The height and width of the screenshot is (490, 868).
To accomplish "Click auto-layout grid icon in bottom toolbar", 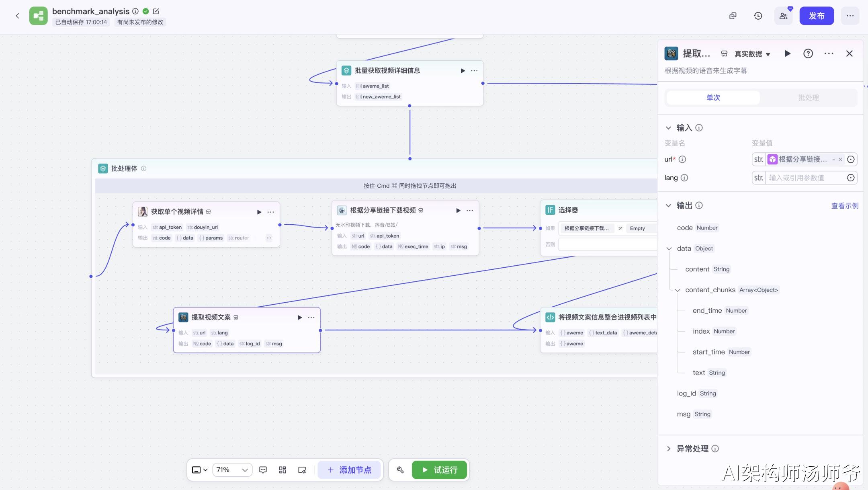I will 283,470.
